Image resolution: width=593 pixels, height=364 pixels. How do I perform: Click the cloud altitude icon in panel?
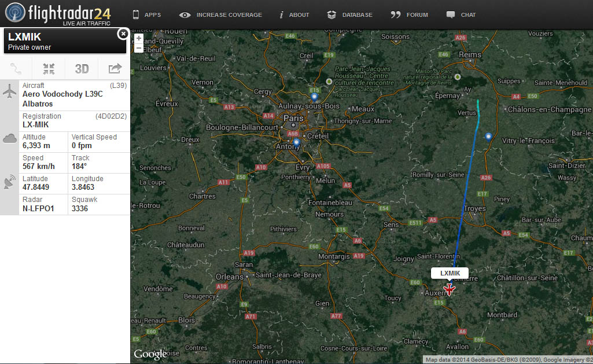coord(9,139)
